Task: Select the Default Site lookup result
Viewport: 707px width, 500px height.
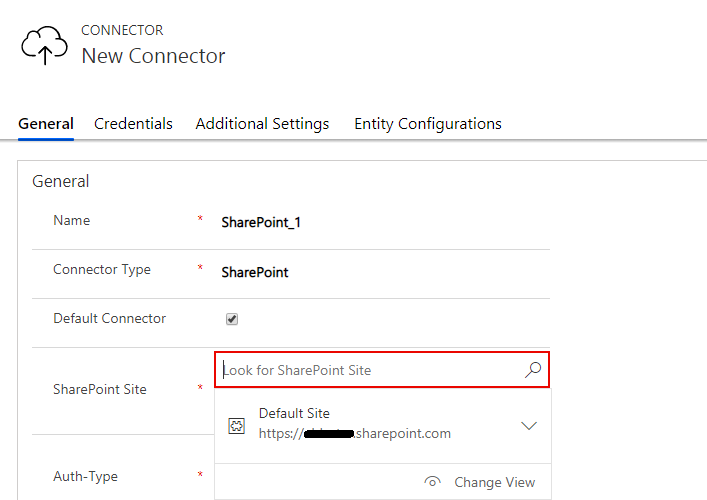Action: [x=382, y=426]
